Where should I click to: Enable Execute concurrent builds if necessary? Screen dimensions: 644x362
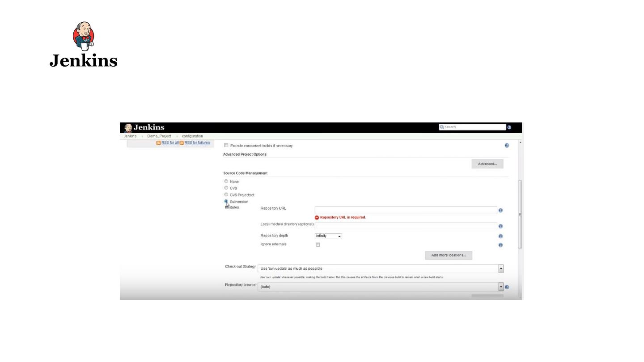[226, 145]
